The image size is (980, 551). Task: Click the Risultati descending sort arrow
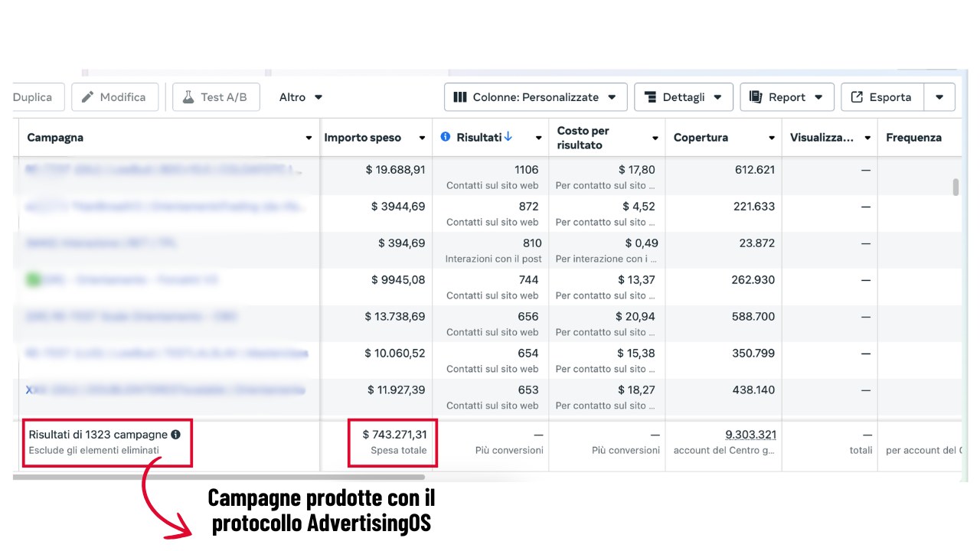508,137
